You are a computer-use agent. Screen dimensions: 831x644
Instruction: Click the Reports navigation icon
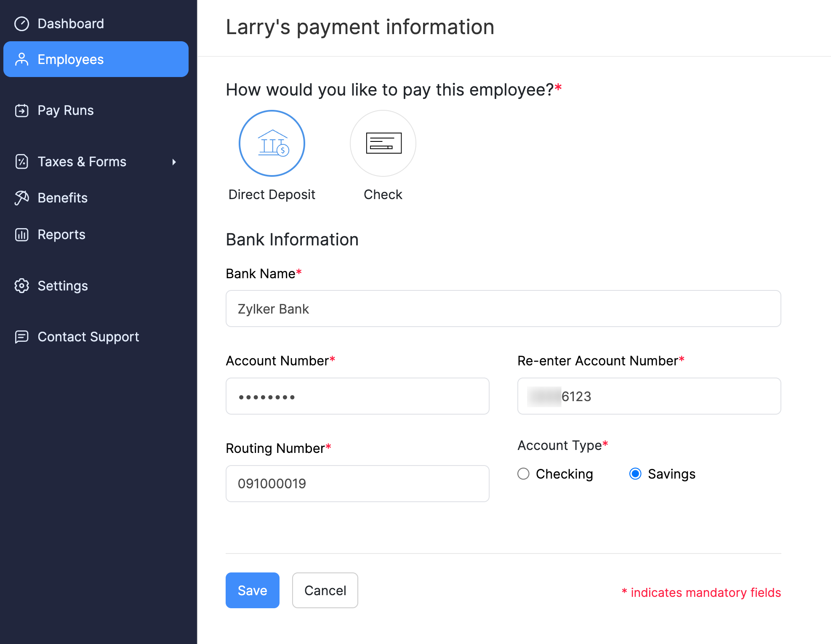click(21, 234)
